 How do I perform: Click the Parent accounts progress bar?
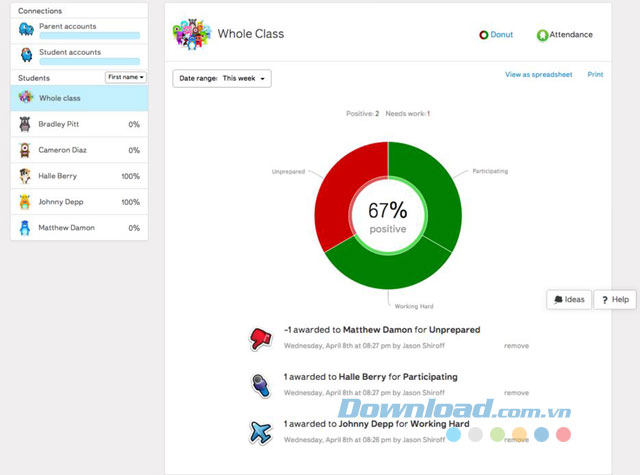(x=89, y=36)
